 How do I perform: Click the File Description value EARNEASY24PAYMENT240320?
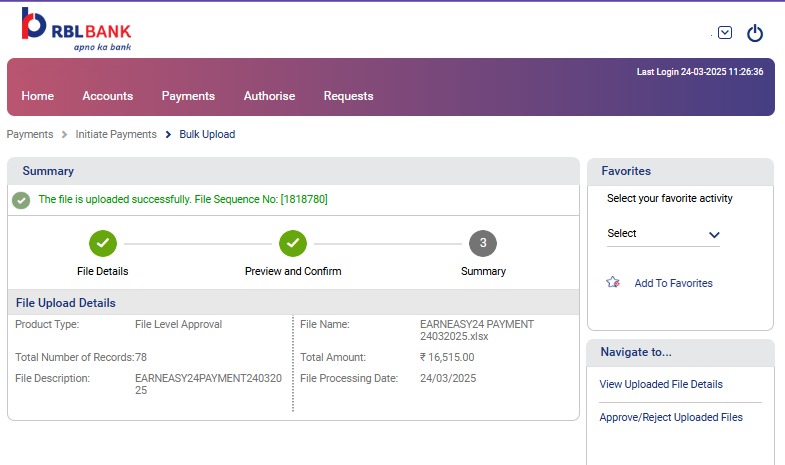click(208, 384)
